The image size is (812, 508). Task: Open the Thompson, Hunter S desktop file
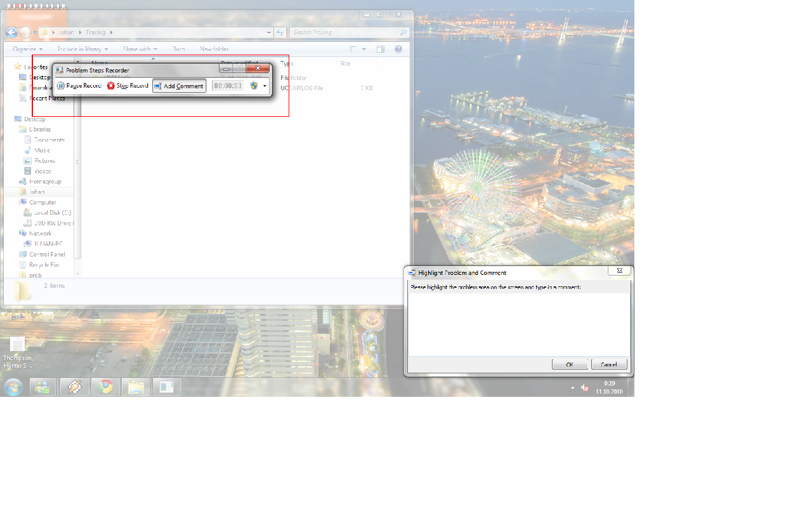[x=18, y=352]
